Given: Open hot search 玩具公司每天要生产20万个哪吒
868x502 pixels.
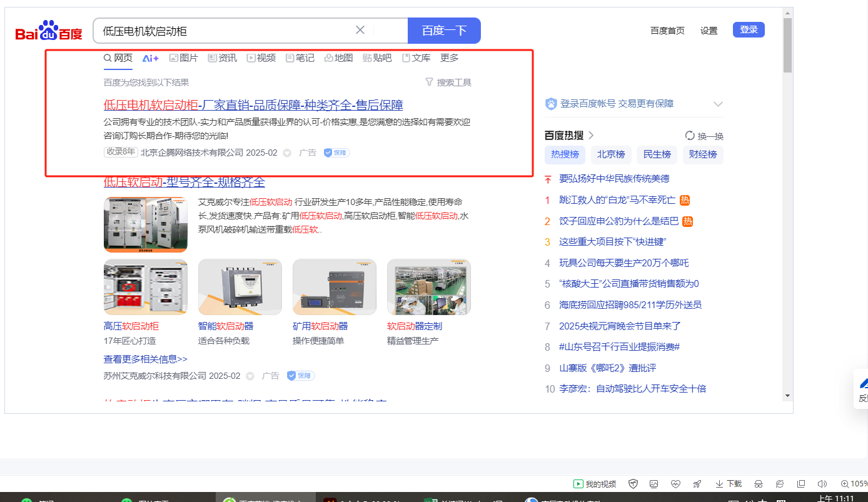Looking at the screenshot, I should coord(624,263).
